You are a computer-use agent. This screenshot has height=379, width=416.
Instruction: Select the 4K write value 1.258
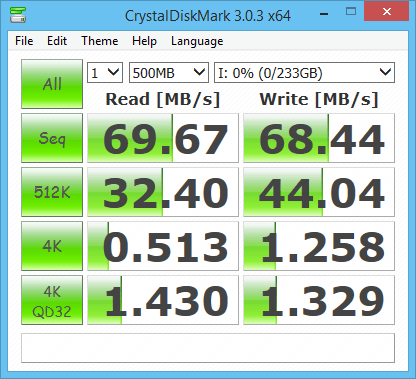pyautogui.click(x=319, y=246)
